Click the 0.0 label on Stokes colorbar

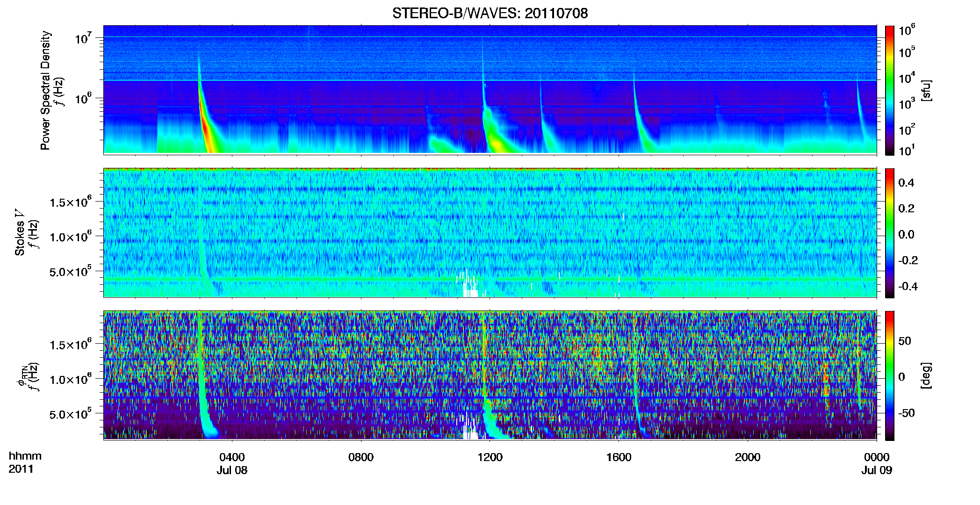(906, 234)
